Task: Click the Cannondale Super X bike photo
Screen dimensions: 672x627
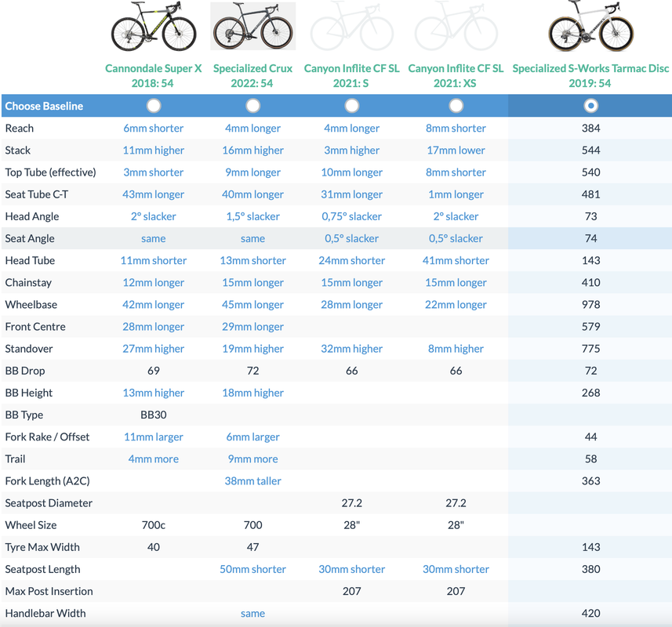Action: pyautogui.click(x=154, y=27)
